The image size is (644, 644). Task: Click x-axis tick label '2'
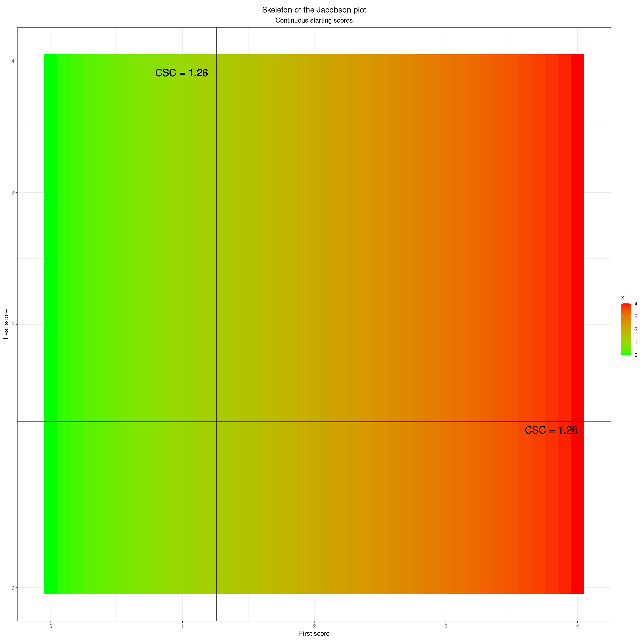pos(314,626)
